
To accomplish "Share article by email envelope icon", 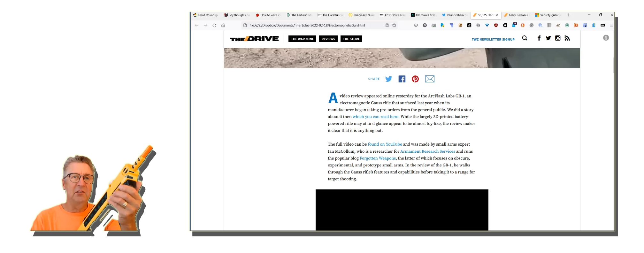I will [430, 79].
